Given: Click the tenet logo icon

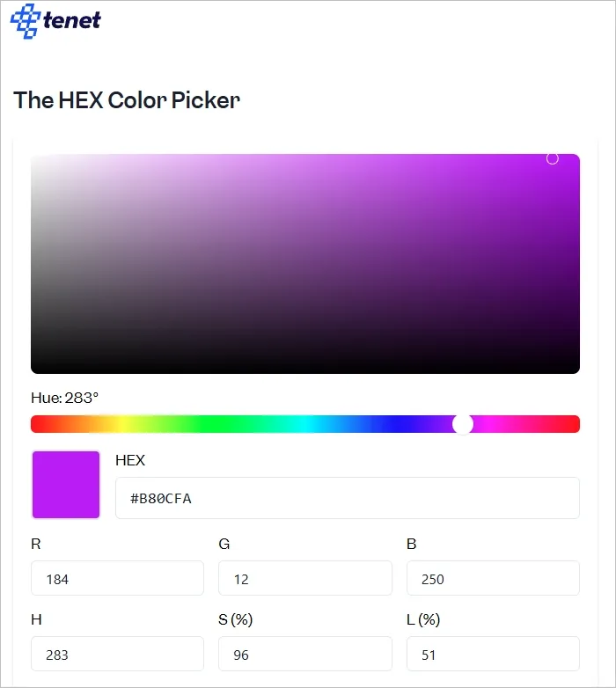Looking at the screenshot, I should [25, 20].
